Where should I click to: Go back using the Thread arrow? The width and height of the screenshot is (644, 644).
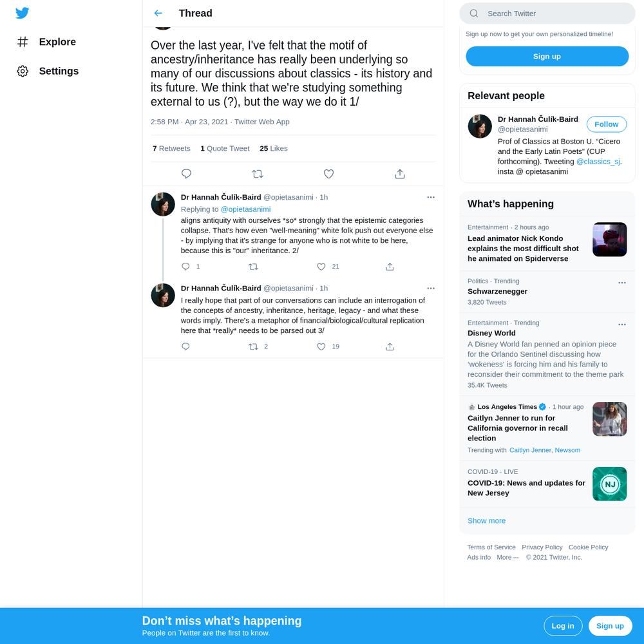(x=158, y=13)
